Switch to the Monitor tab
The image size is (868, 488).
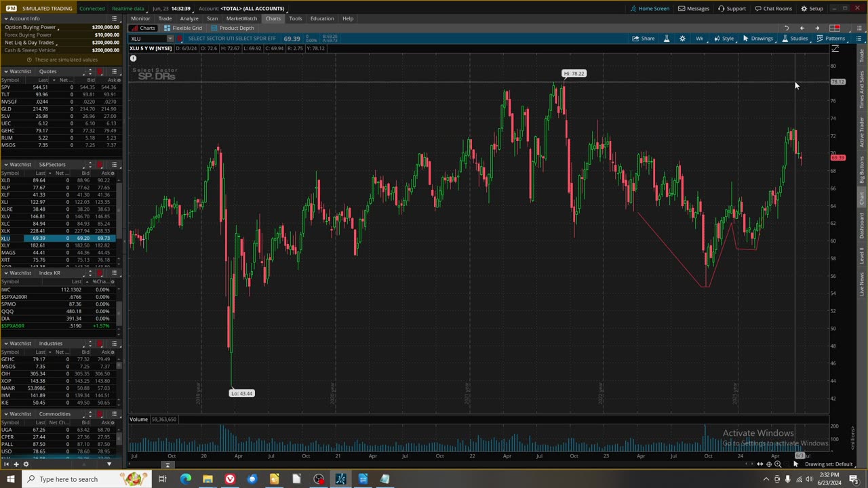click(140, 19)
